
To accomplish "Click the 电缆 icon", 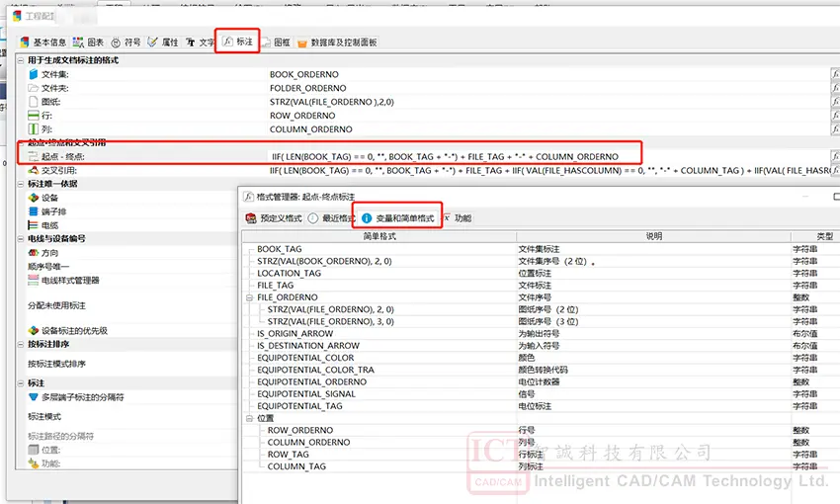I will pyautogui.click(x=34, y=225).
